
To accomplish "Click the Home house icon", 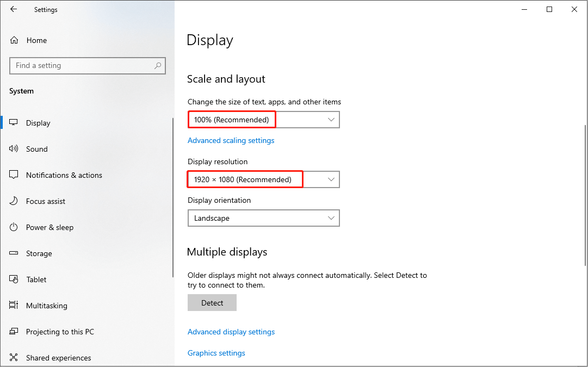I will point(14,40).
